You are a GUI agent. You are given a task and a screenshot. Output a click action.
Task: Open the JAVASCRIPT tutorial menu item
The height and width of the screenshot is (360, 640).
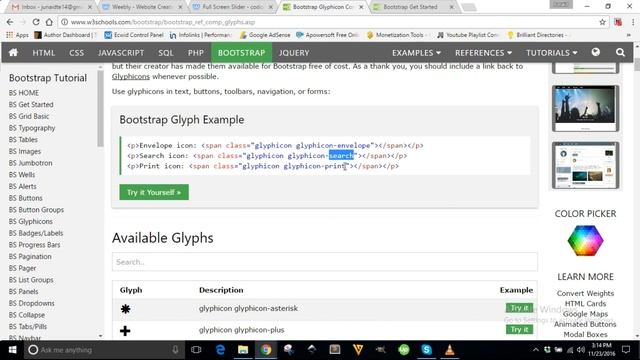tap(121, 53)
